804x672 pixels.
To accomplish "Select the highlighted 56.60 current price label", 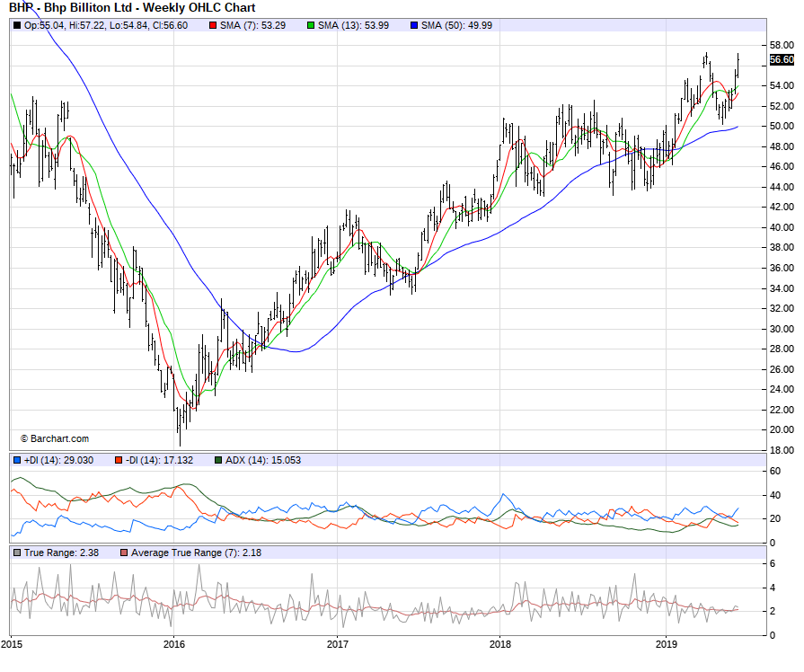I will coord(782,60).
